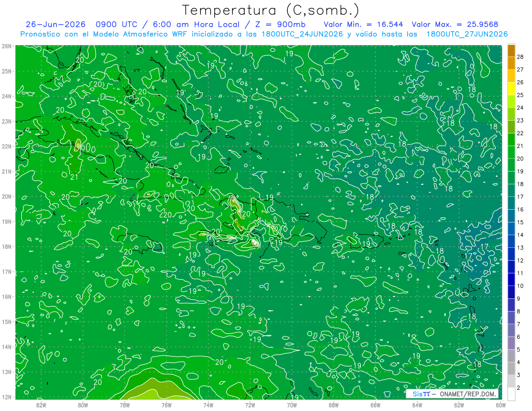The height and width of the screenshot is (411, 532).
Task: Click the "70W" longitude axis label
Action: [x=292, y=405]
